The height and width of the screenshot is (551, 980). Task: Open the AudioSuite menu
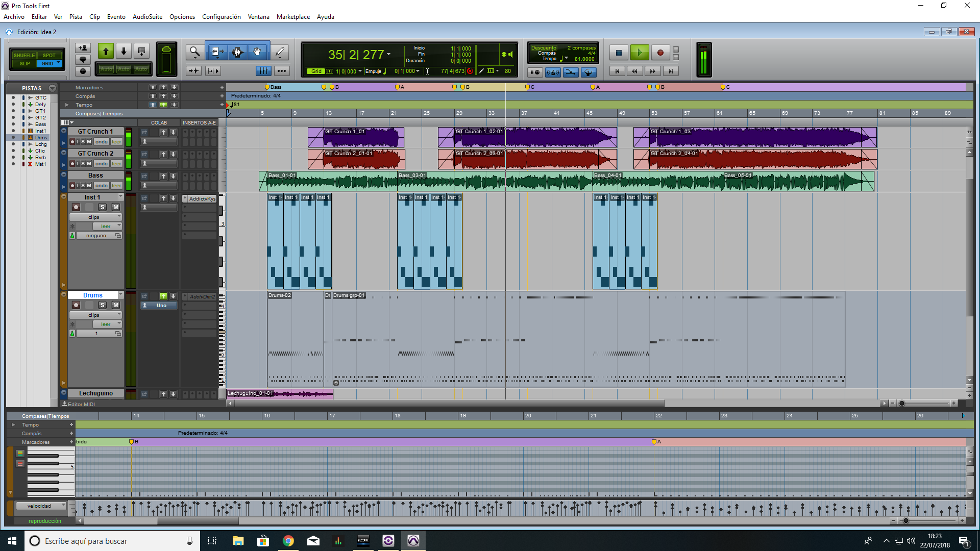point(147,17)
